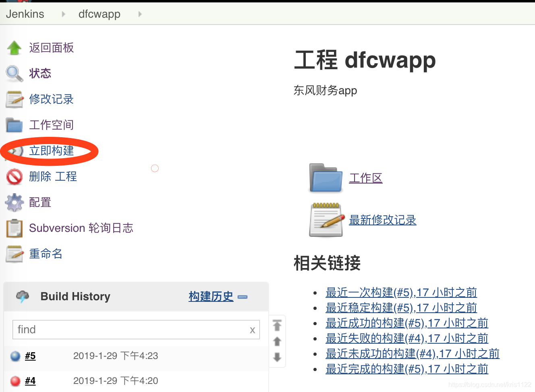Open 最近成功的构建(#5) link
The width and height of the screenshot is (535, 392).
(x=407, y=323)
